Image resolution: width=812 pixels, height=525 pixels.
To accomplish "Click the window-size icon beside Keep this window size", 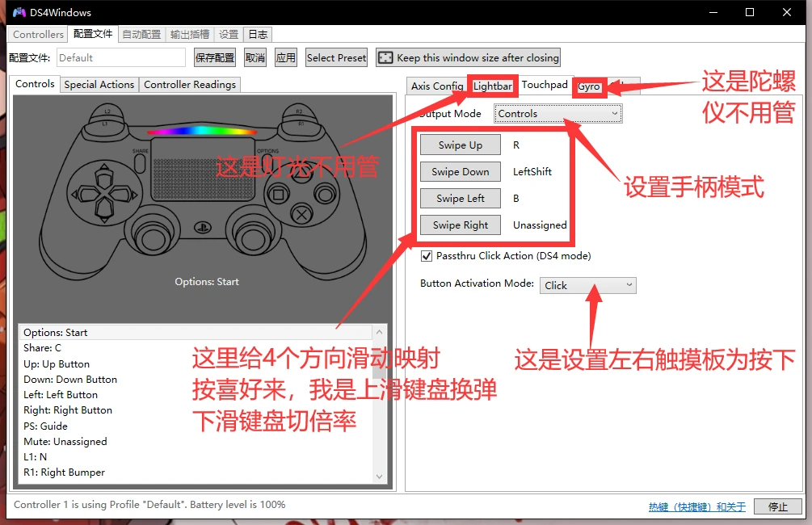I will coord(385,57).
